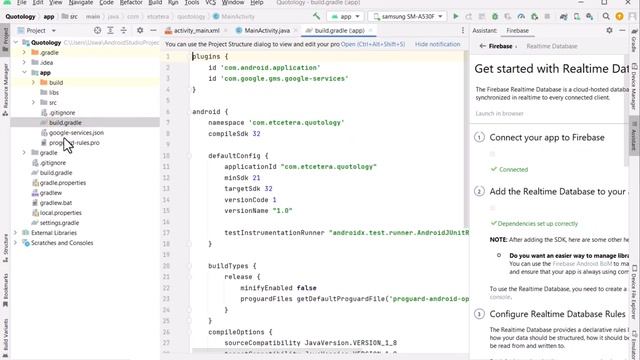The height and width of the screenshot is (360, 640).
Task: Click Open (Ctrl+Alt+Shift+S) link in notification
Action: 373,44
